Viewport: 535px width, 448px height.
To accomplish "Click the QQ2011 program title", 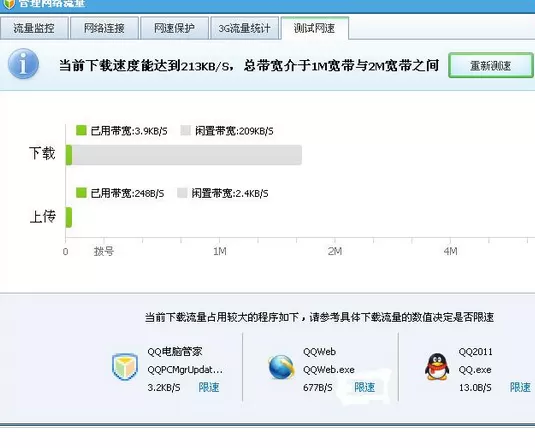I will [476, 351].
